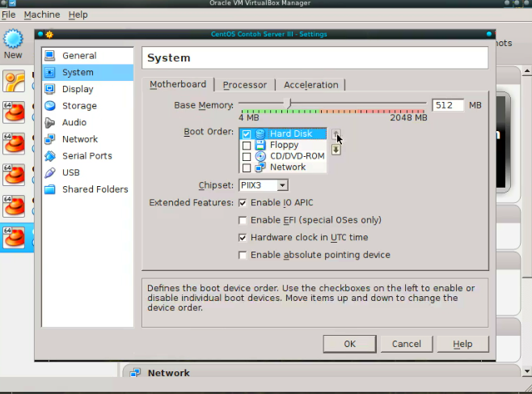Open the Display settings icon
The height and width of the screenshot is (394, 532).
tap(50, 89)
